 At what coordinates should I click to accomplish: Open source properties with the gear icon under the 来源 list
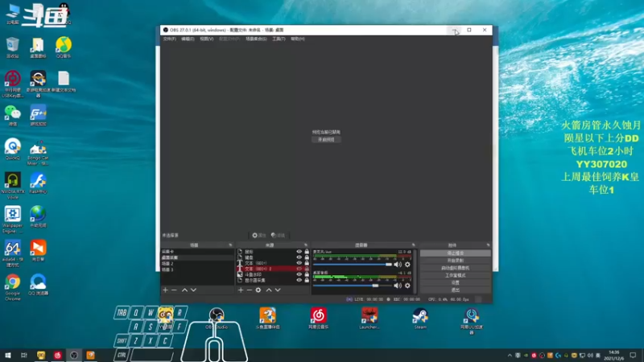(x=258, y=290)
